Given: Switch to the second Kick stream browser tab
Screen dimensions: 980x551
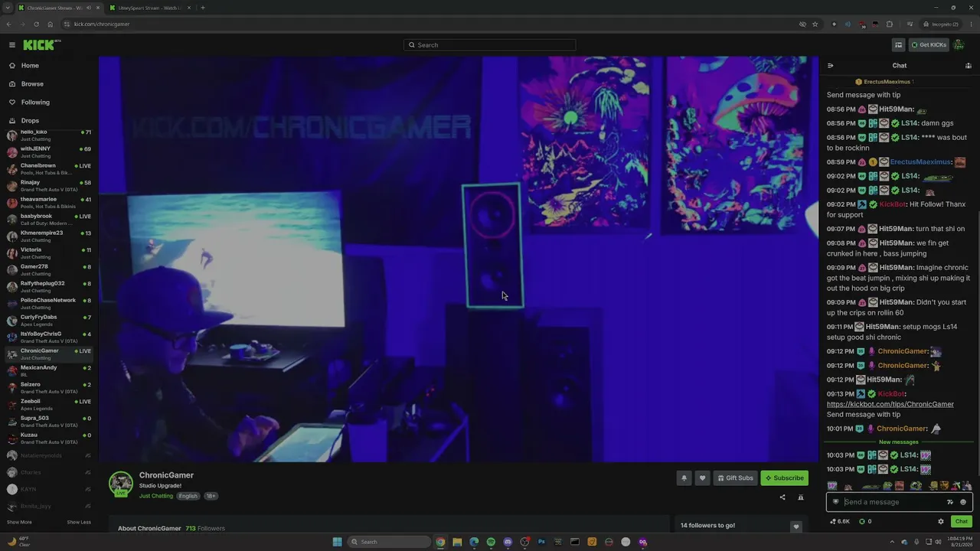Looking at the screenshot, I should 150,8.
